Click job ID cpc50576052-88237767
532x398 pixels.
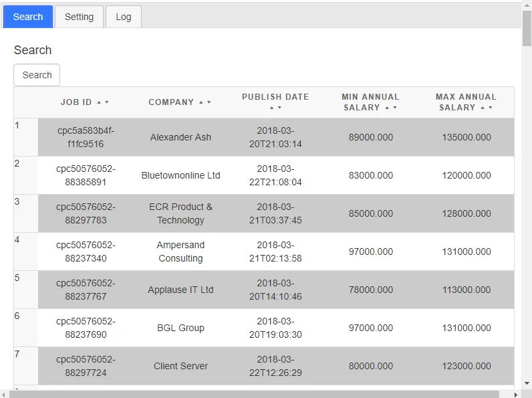coord(86,290)
